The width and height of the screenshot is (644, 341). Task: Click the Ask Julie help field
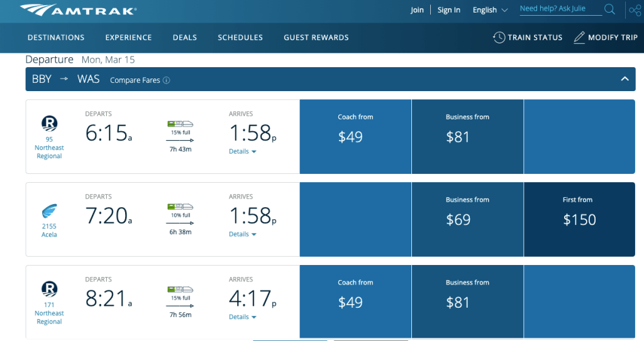(560, 9)
